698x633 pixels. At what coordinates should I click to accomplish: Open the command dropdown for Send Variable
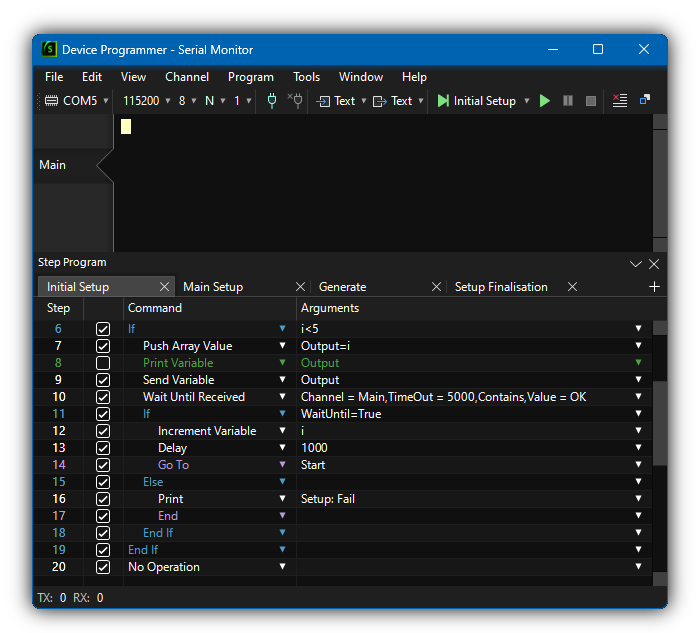[x=282, y=380]
